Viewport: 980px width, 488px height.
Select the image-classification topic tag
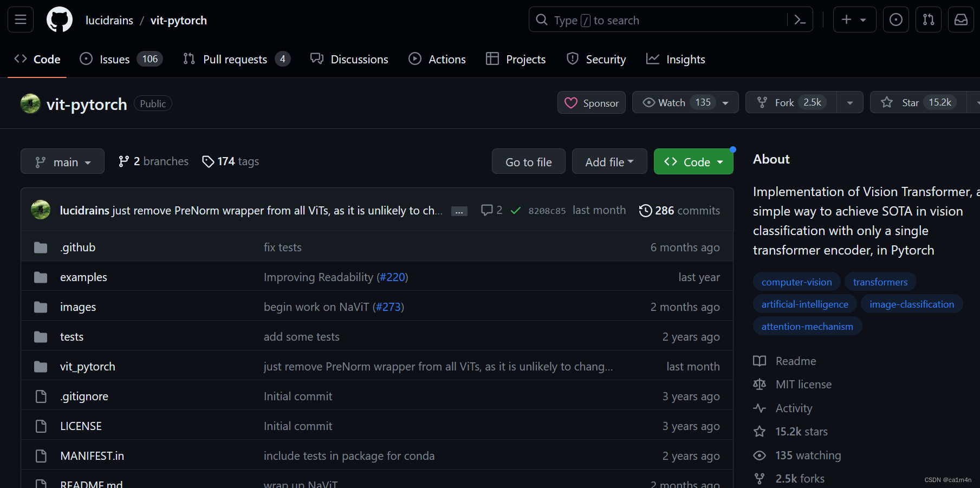(912, 304)
